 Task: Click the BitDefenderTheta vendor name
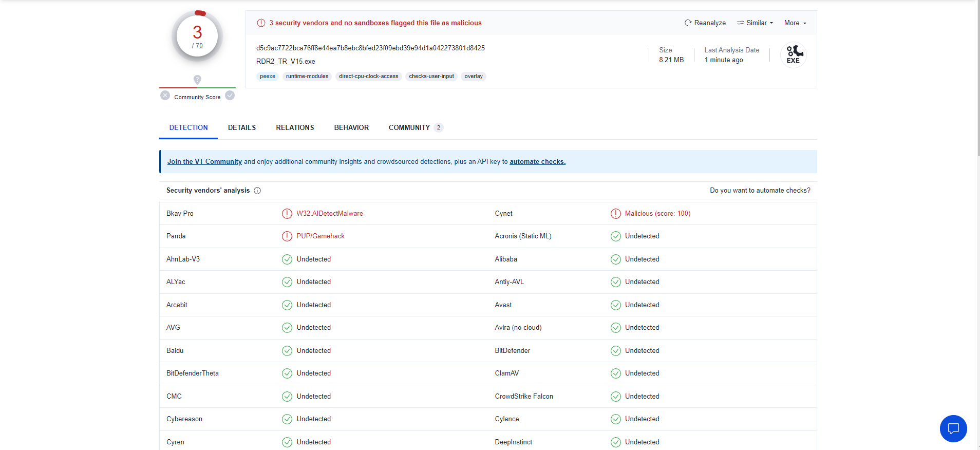click(x=193, y=373)
